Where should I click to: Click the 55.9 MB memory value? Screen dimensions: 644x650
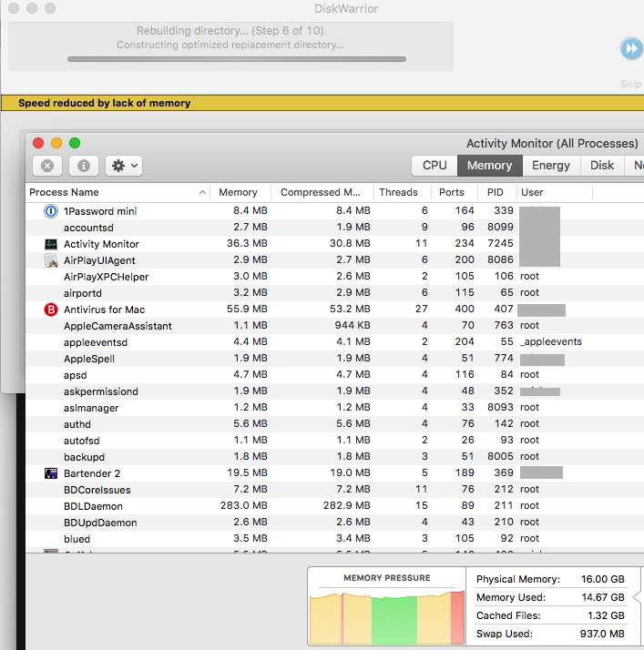tap(247, 310)
